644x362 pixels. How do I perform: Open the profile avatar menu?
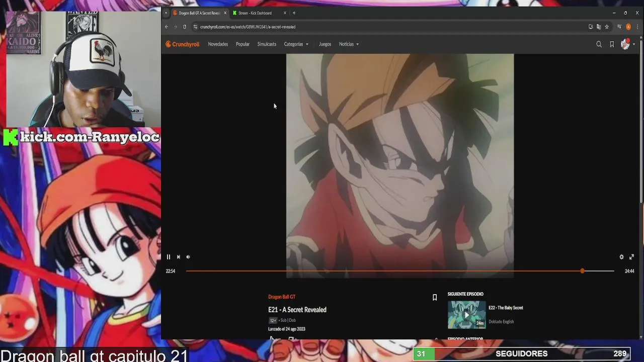click(x=627, y=44)
